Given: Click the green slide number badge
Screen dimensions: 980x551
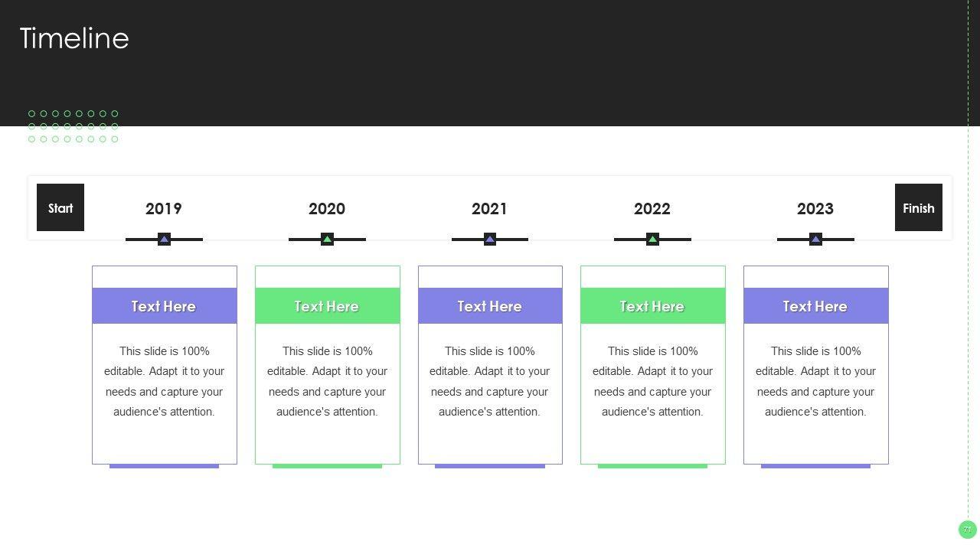Looking at the screenshot, I should click(967, 530).
